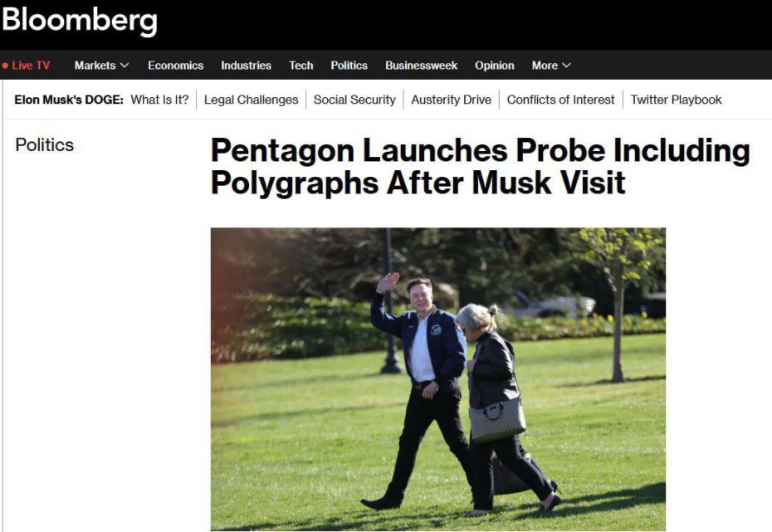Click the Politics category label beside headline
The width and height of the screenshot is (772, 532).
click(44, 144)
